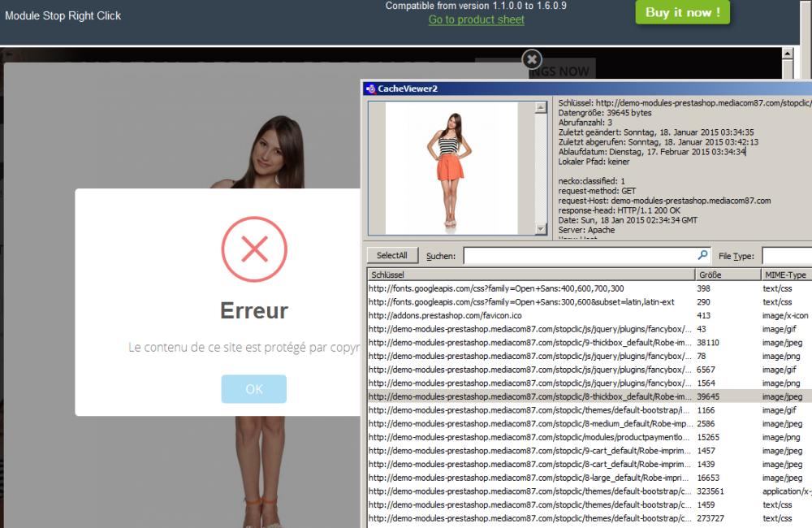
Task: Select the default-bootstrap row sized 323561
Action: (x=590, y=491)
